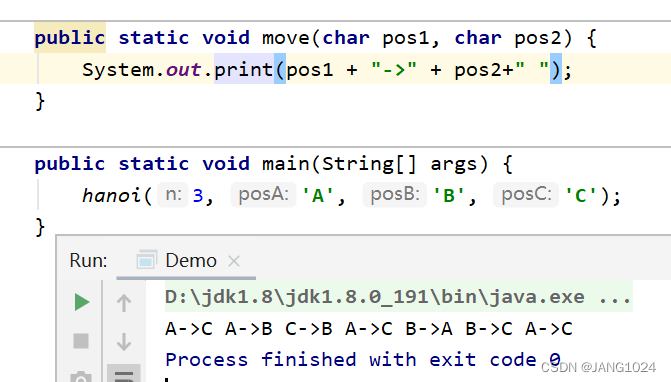671x382 pixels.
Task: Click 'Process finished with exit code 0'
Action: [x=363, y=359]
